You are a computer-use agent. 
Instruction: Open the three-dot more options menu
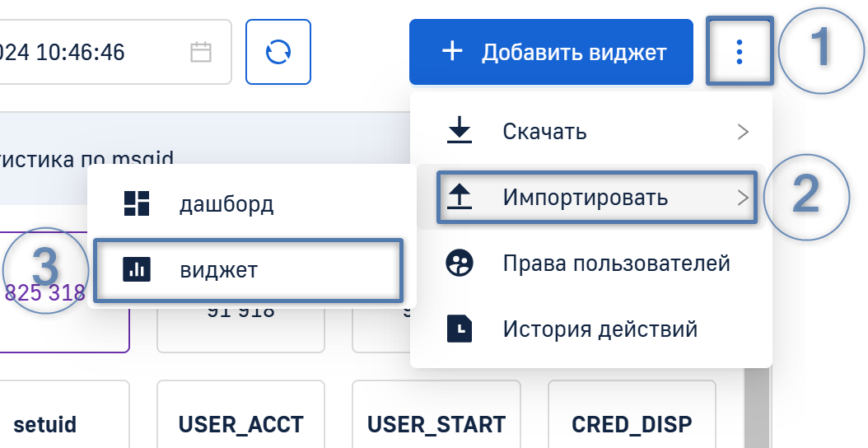[x=740, y=52]
